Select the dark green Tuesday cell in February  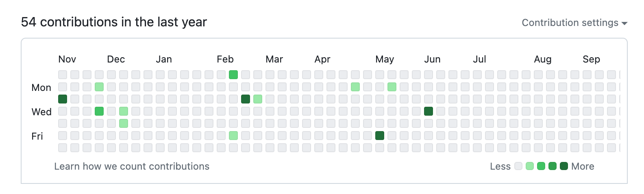click(246, 99)
